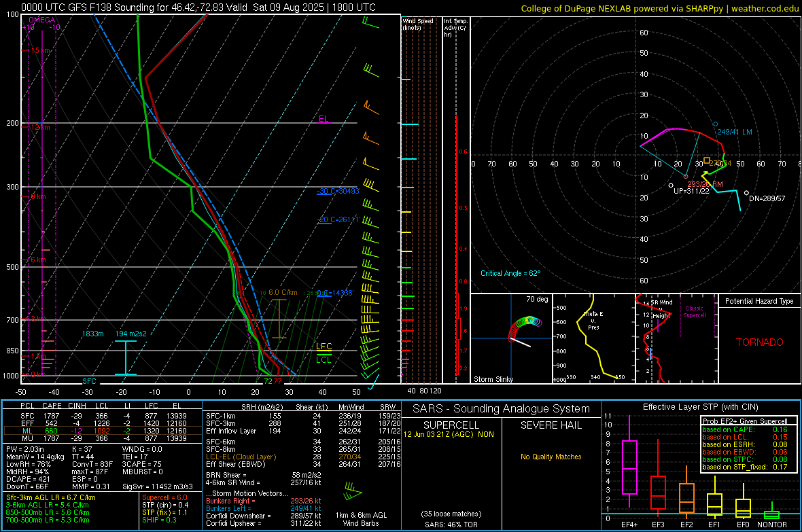Click the 194 m2s2 helicity label
The width and height of the screenshot is (802, 532).
click(x=131, y=334)
